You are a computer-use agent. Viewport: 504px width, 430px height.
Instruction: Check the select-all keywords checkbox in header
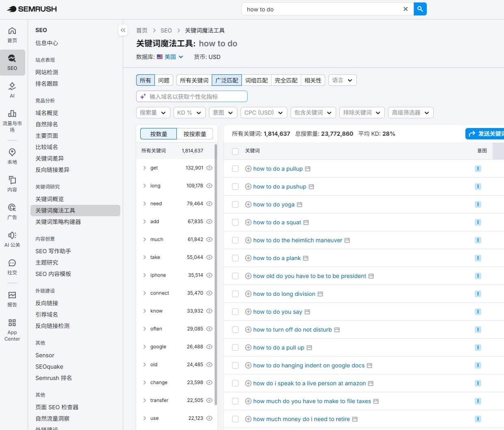coord(235,151)
